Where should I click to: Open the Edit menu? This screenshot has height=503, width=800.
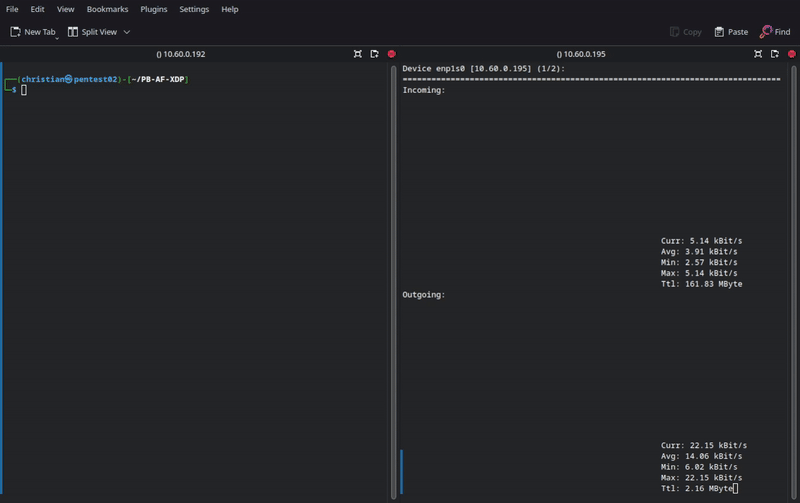tap(37, 9)
